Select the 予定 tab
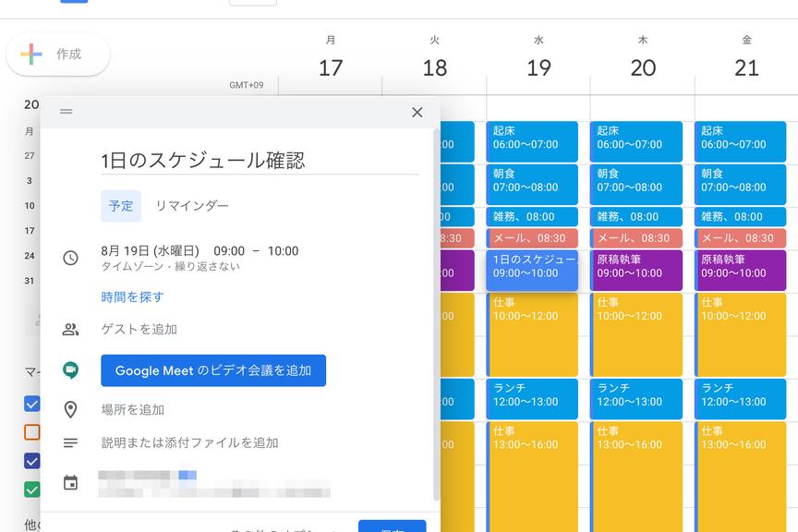The height and width of the screenshot is (532, 798). [121, 206]
